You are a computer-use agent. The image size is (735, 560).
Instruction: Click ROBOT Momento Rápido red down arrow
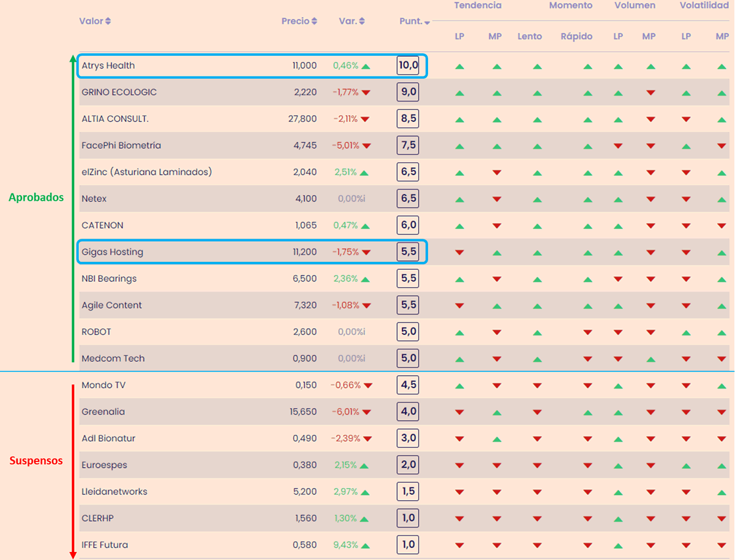point(588,333)
